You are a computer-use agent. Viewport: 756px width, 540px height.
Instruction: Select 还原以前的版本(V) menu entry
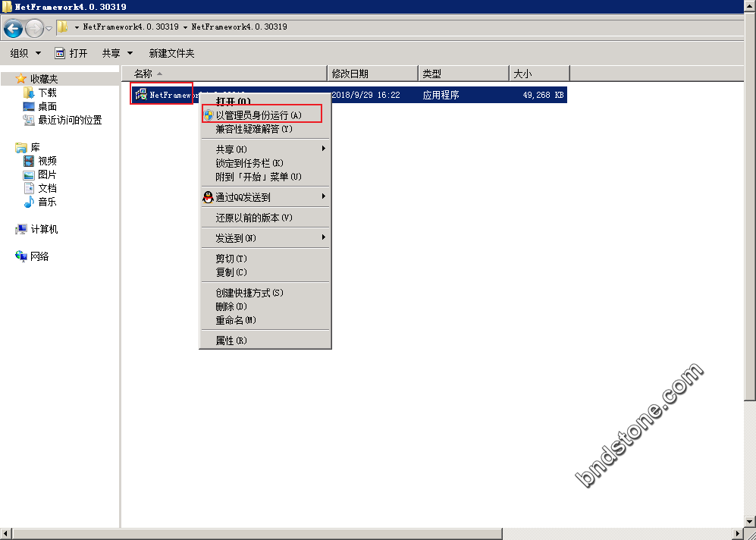(x=265, y=218)
